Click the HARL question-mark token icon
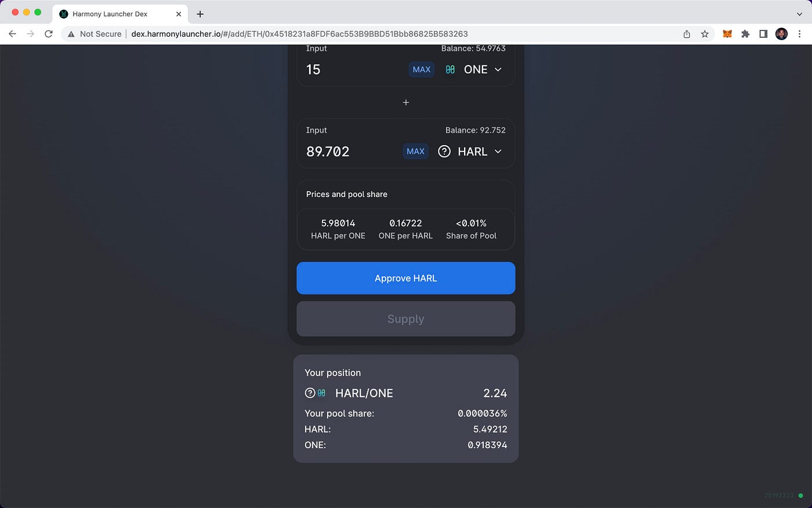 pyautogui.click(x=444, y=152)
